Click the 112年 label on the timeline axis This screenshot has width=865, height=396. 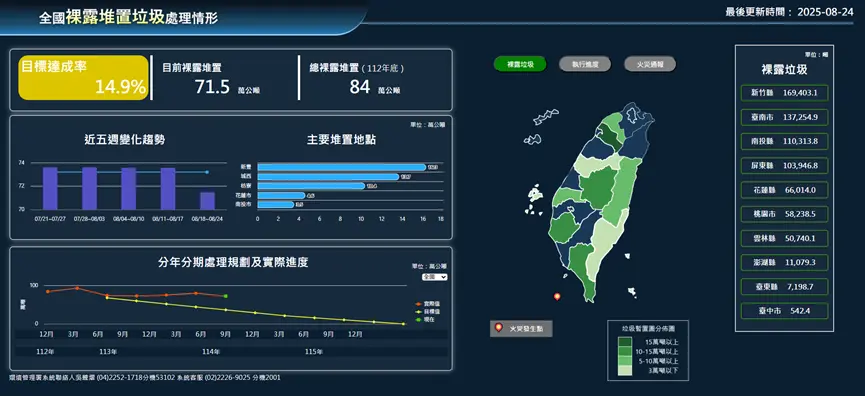[x=45, y=351]
